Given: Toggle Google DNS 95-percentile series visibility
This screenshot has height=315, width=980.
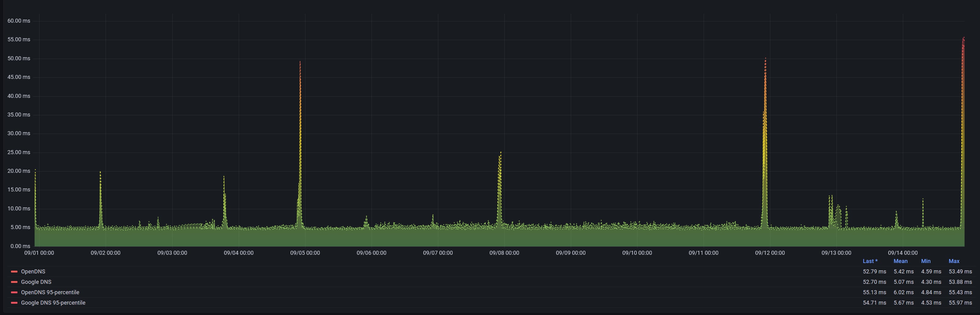Looking at the screenshot, I should click(53, 302).
